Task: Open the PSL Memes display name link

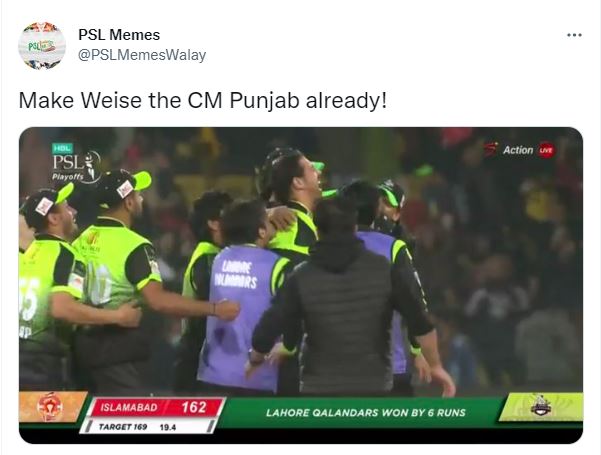Action: (x=119, y=35)
